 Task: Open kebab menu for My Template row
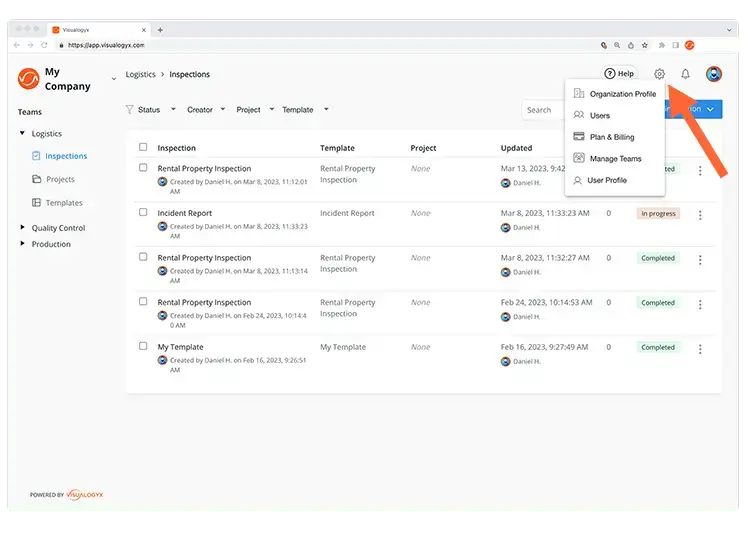click(700, 348)
